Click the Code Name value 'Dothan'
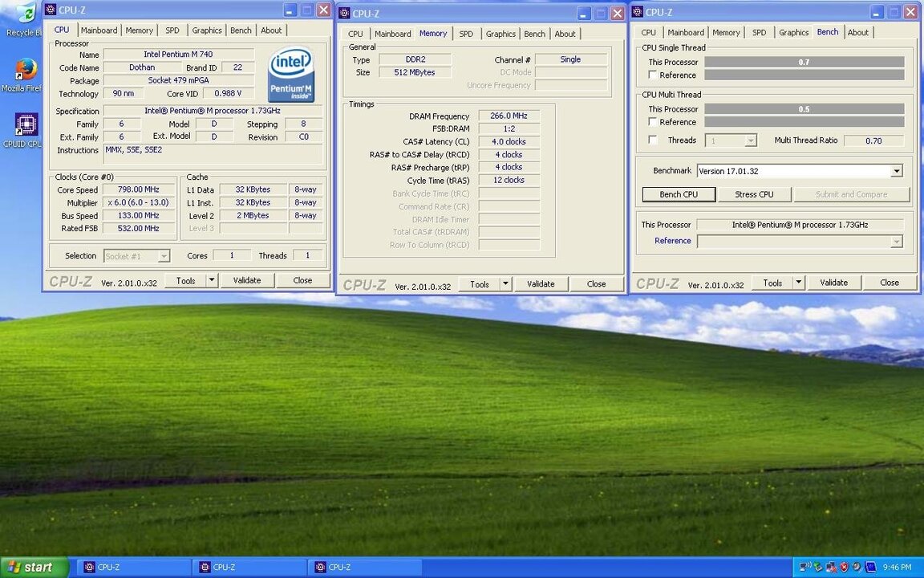 [x=142, y=67]
